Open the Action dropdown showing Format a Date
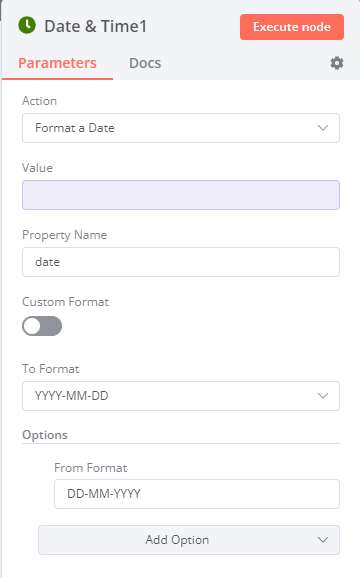This screenshot has width=360, height=578. pyautogui.click(x=181, y=128)
